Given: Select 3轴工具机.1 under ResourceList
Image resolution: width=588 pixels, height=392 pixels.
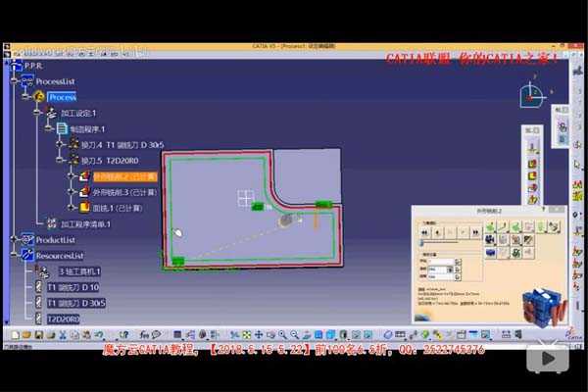Looking at the screenshot, I should (x=79, y=271).
